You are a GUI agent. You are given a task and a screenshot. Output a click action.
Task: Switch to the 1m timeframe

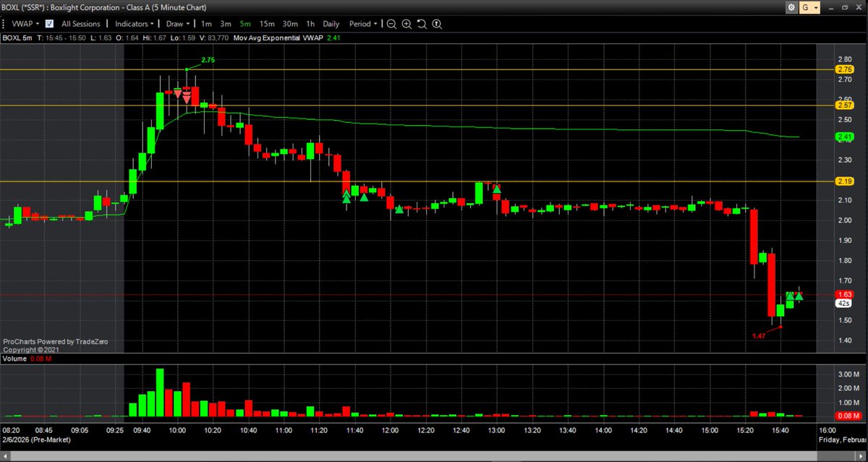(206, 24)
